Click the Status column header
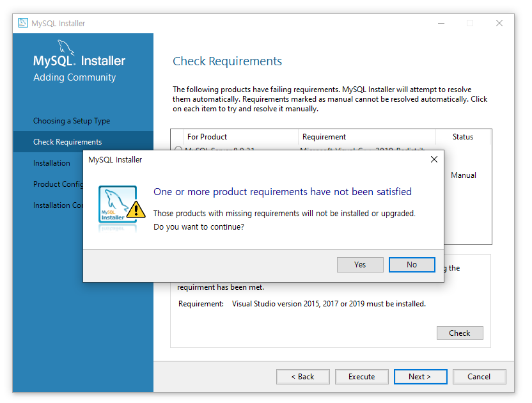Image resolution: width=532 pixels, height=403 pixels. click(x=463, y=137)
